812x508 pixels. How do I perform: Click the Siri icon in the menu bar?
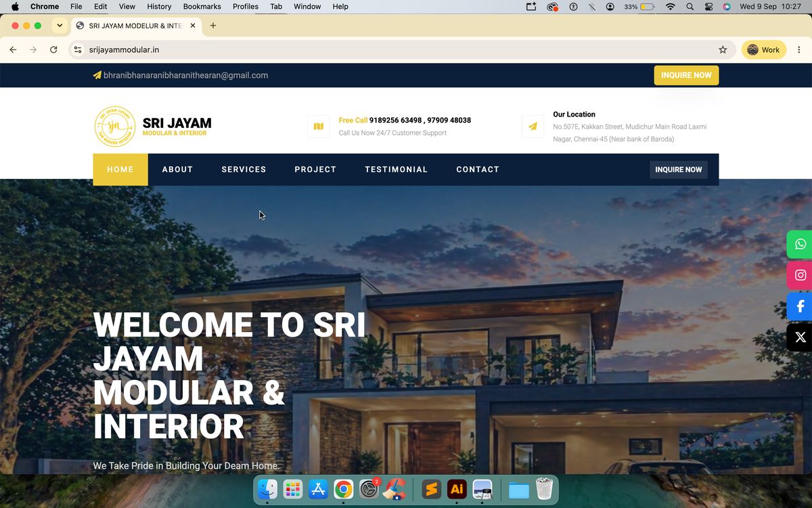pos(727,7)
